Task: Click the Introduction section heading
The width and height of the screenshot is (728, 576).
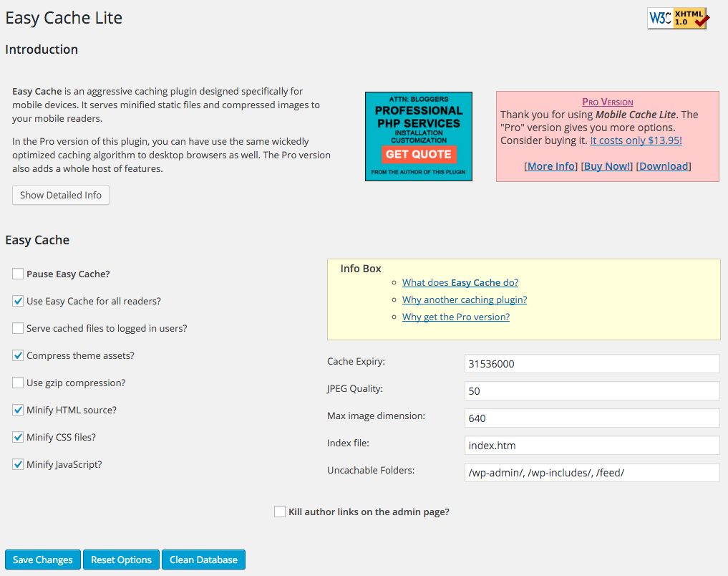Action: tap(42, 49)
